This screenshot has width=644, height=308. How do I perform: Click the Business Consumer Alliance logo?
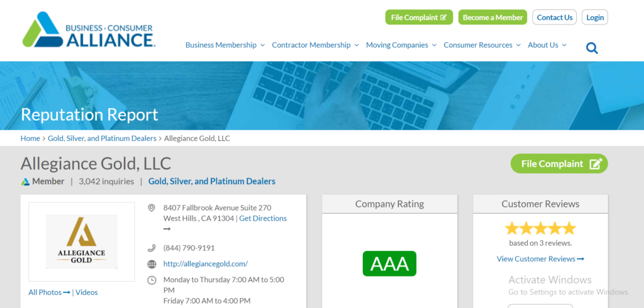pyautogui.click(x=89, y=30)
